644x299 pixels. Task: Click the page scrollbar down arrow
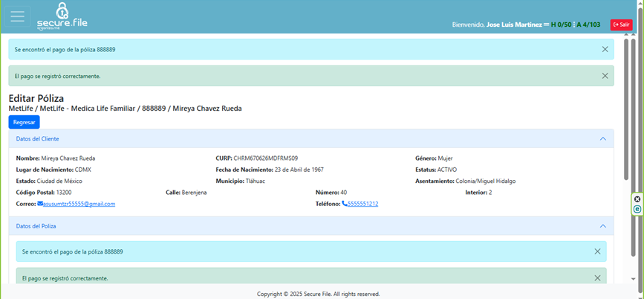[633, 279]
